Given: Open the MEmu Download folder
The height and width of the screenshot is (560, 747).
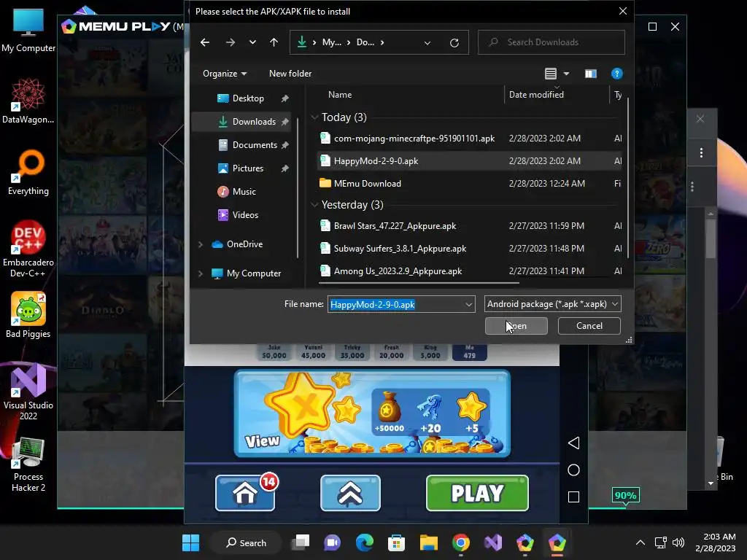Looking at the screenshot, I should 368,184.
